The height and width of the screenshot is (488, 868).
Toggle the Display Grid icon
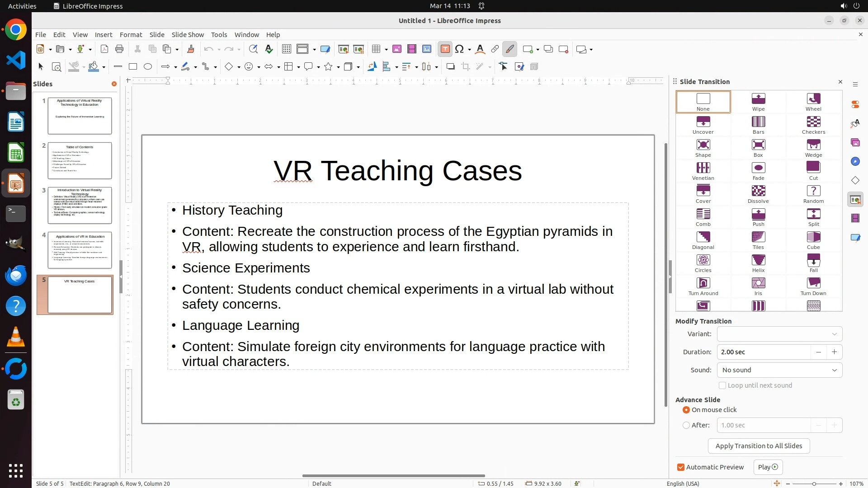pos(286,49)
